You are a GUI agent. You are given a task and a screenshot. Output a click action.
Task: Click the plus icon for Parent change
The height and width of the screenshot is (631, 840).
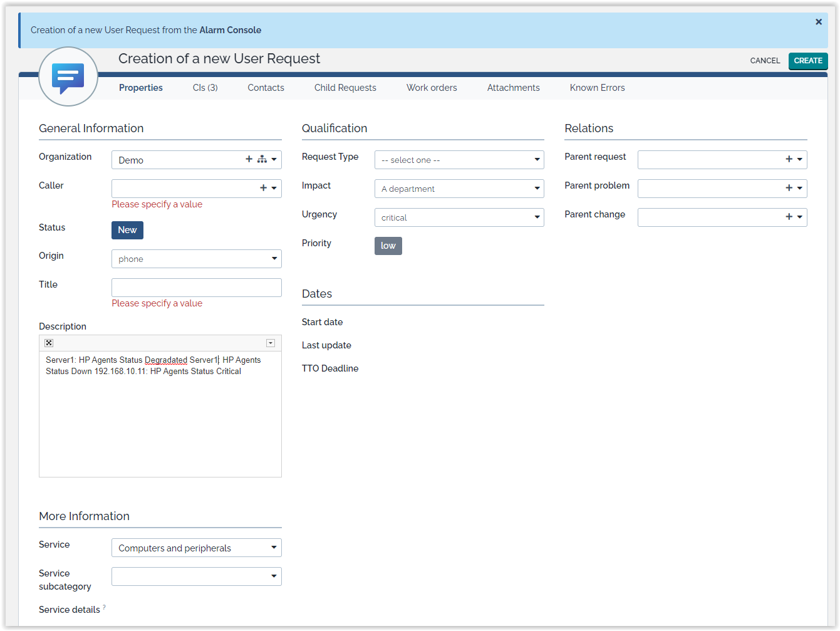pos(789,217)
